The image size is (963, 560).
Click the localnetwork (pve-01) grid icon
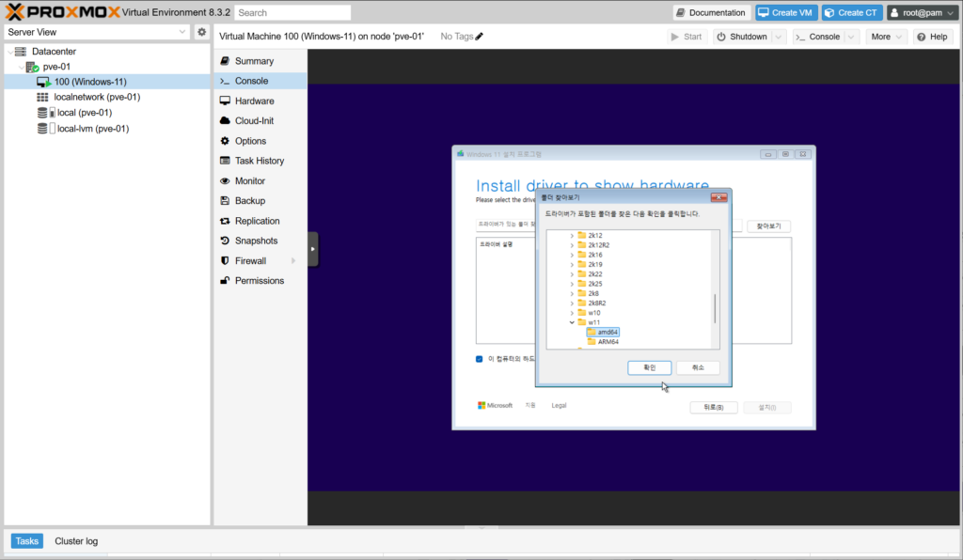pos(42,97)
